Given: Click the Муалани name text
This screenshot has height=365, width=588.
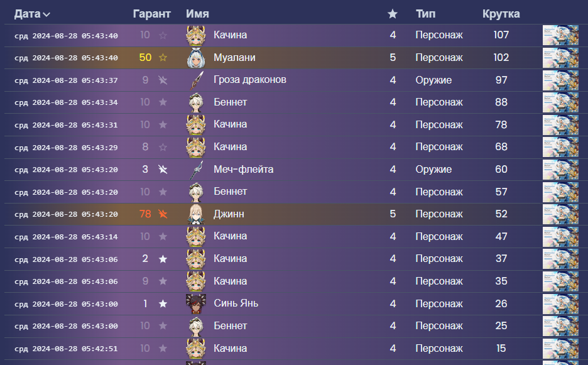Looking at the screenshot, I should [x=234, y=58].
